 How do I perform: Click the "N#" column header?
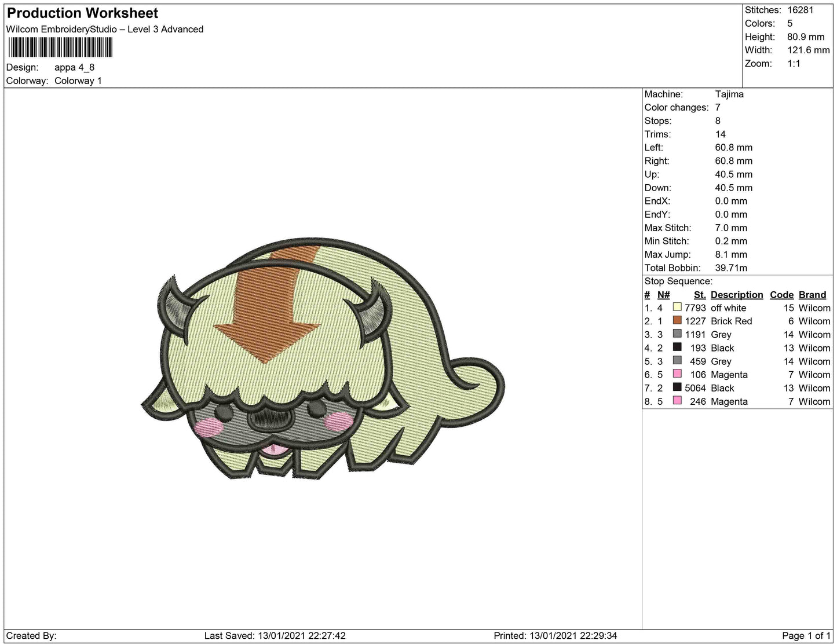coord(664,295)
